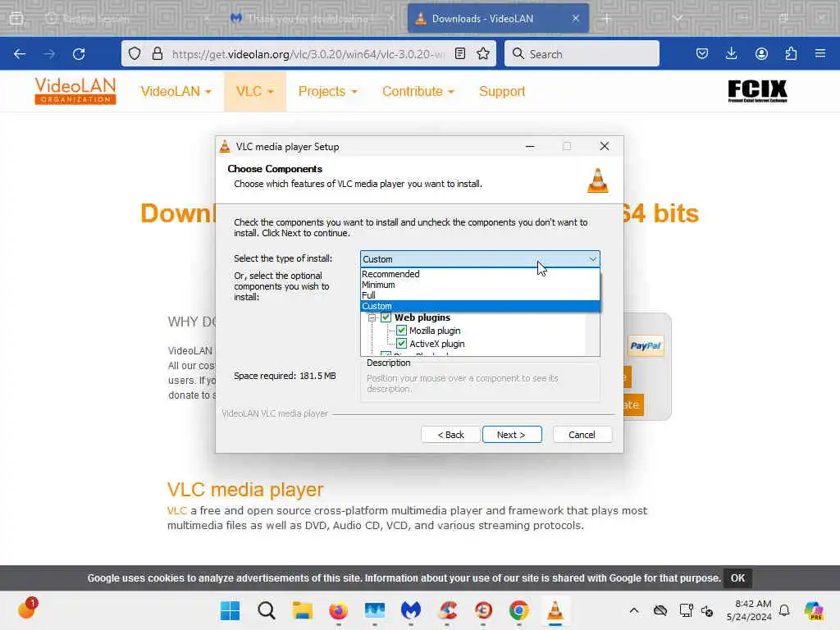Click Next in VLC Setup

[x=512, y=435]
